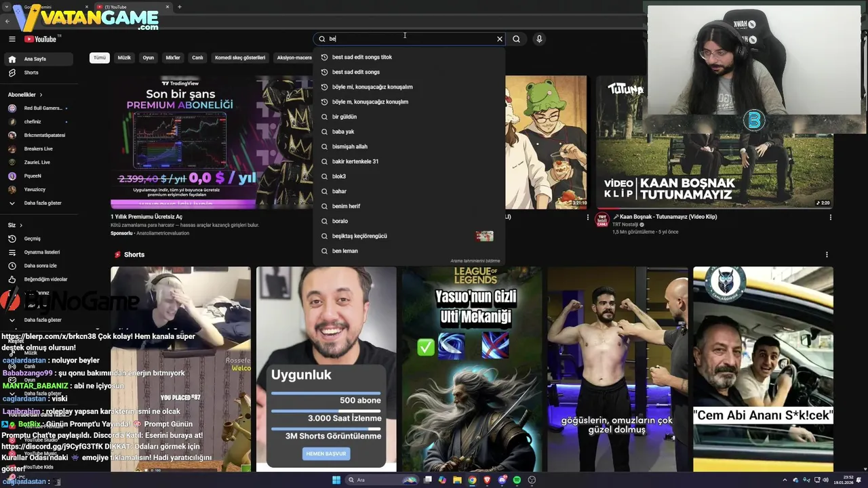The width and height of the screenshot is (868, 488).
Task: Open Brave browser from the taskbar
Action: click(x=487, y=480)
